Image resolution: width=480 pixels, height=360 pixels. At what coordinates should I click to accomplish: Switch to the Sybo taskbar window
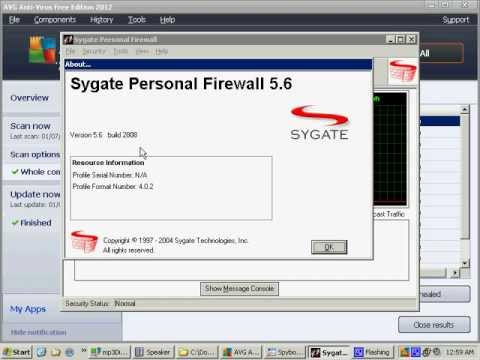click(x=284, y=352)
